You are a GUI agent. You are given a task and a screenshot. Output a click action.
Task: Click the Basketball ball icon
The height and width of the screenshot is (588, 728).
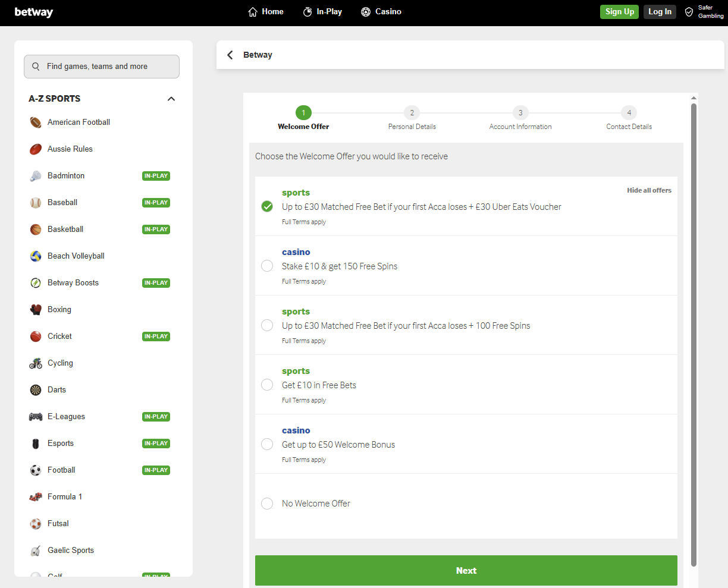[36, 229]
